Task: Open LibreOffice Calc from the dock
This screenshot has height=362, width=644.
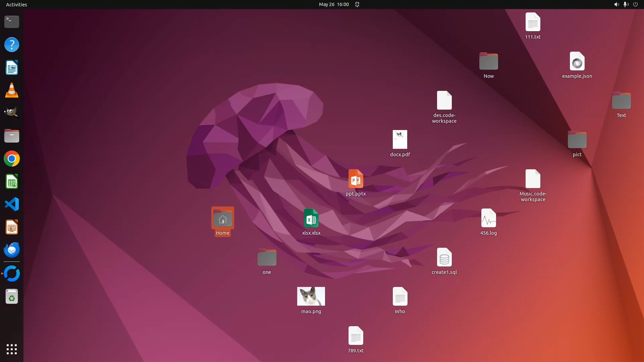Action: point(12,182)
